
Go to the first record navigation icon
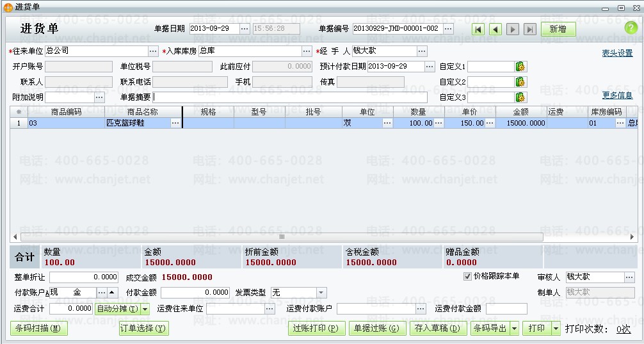(x=478, y=29)
